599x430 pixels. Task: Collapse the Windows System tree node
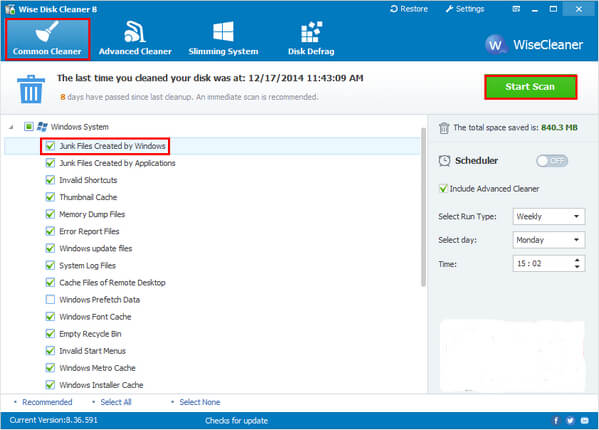point(11,127)
